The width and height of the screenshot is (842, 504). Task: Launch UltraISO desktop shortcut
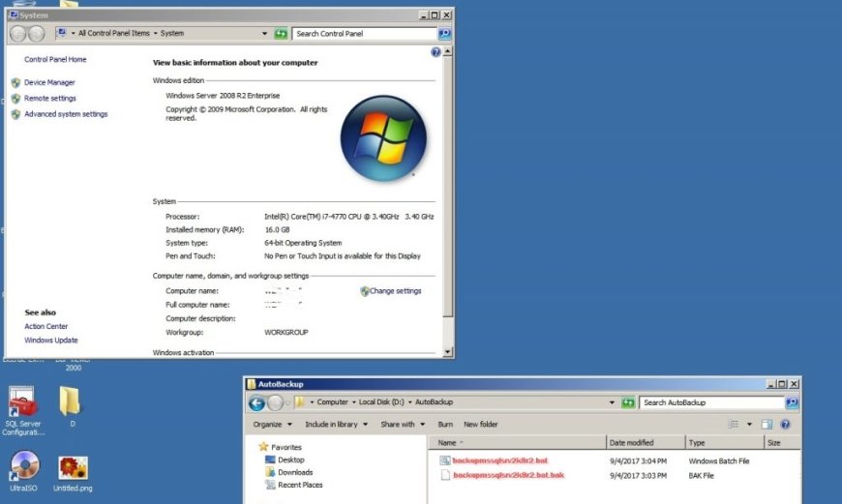click(23, 471)
